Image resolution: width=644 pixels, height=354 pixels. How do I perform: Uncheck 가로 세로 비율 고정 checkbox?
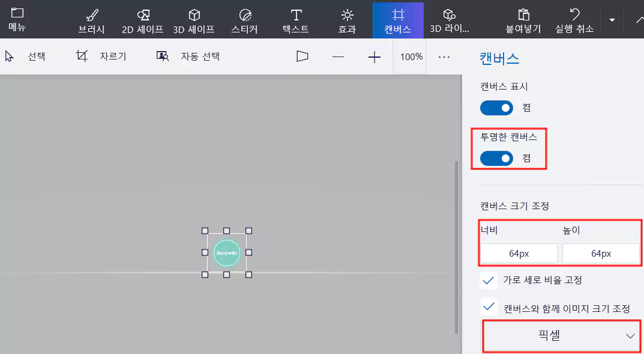(x=489, y=280)
